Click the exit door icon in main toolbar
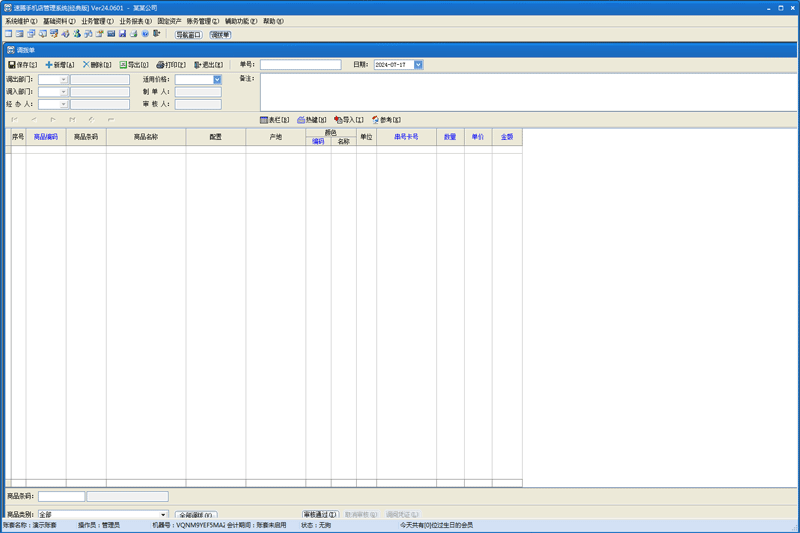Viewport: 800px width, 533px height. (x=157, y=34)
